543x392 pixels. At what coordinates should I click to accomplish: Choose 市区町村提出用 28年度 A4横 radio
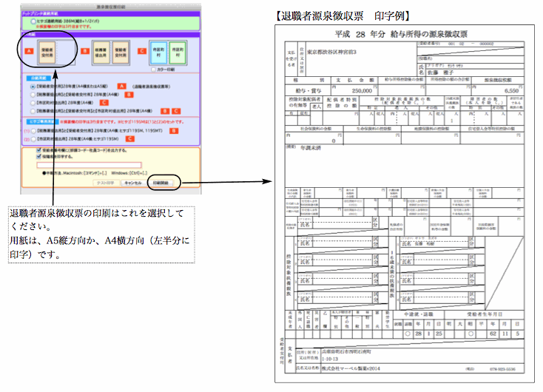[33, 102]
